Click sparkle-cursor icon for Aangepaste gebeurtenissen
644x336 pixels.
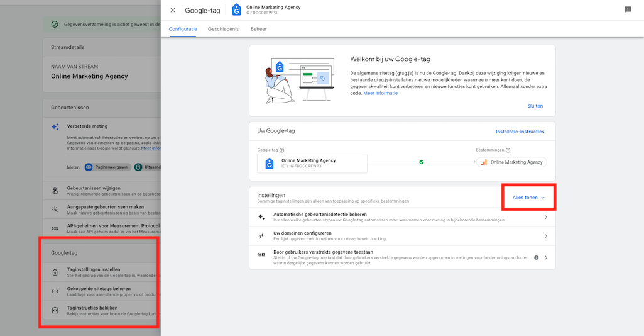pyautogui.click(x=55, y=210)
